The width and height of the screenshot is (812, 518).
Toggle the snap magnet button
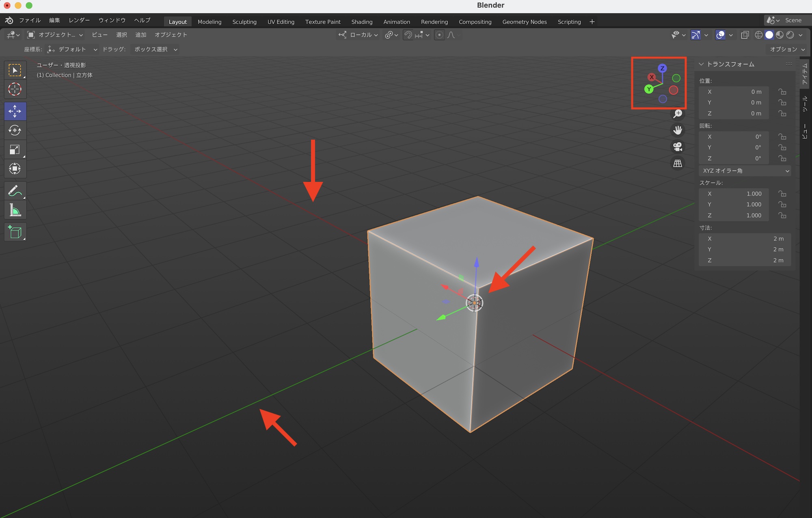(408, 35)
